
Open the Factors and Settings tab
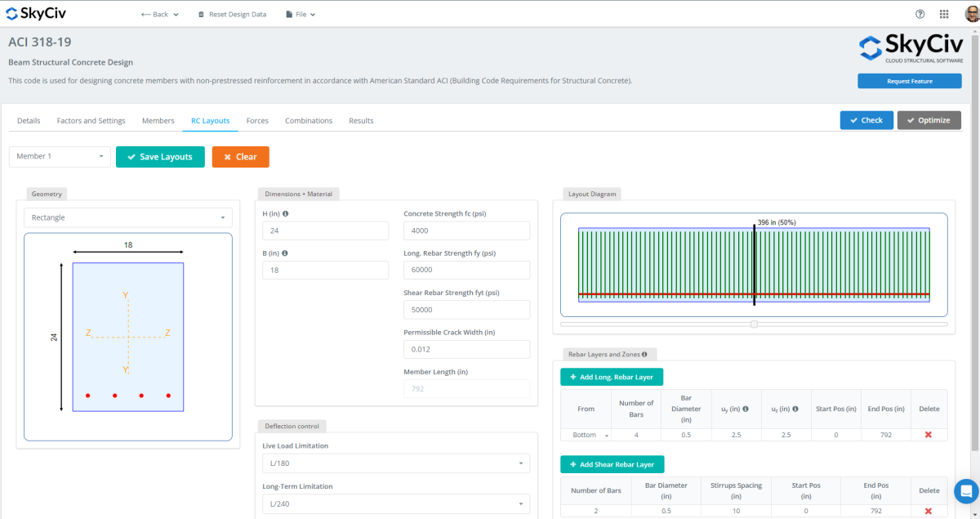coord(91,121)
